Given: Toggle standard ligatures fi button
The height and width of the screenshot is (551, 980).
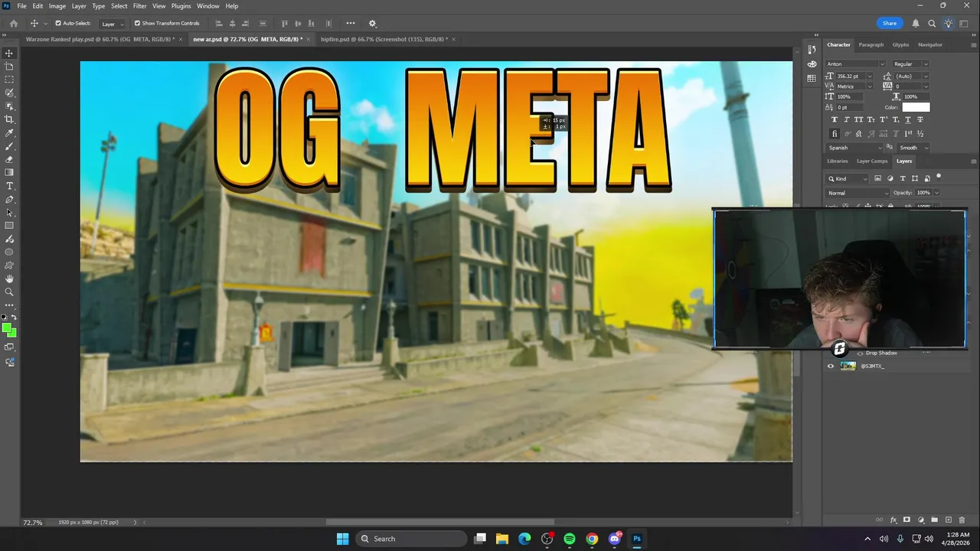Looking at the screenshot, I should [835, 134].
